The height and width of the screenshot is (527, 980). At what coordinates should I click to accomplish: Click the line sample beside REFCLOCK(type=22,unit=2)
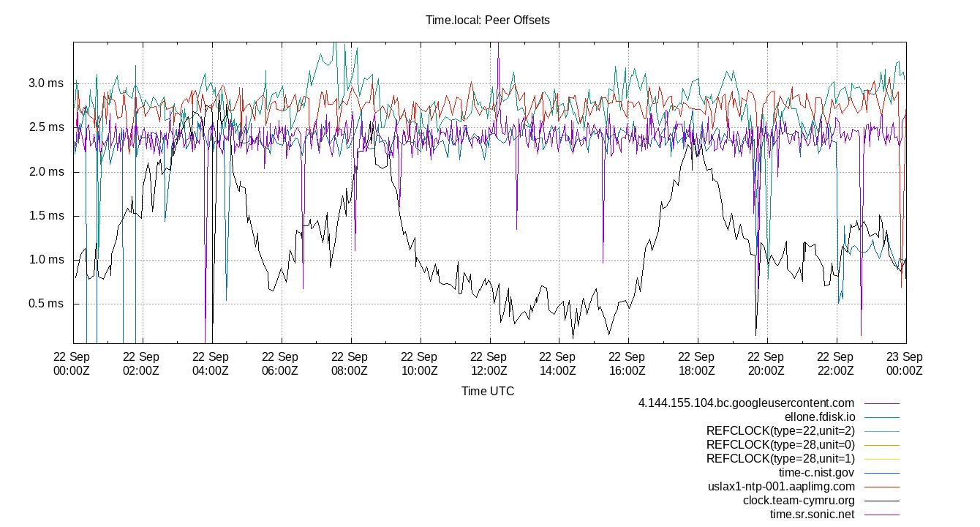[881, 431]
